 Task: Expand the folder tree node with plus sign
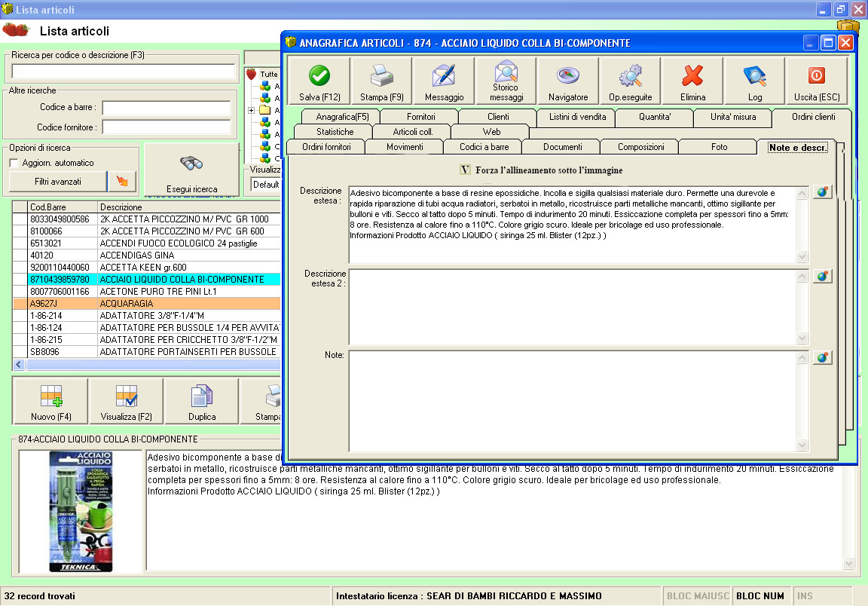(x=251, y=111)
